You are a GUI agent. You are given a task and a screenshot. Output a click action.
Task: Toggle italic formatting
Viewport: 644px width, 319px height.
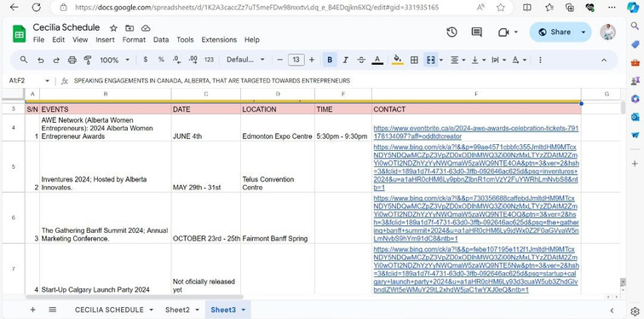tap(345, 60)
